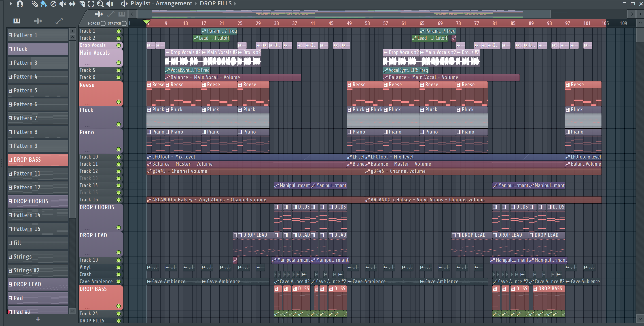
Task: Add a new pattern with the plus icon
Action: click(38, 319)
